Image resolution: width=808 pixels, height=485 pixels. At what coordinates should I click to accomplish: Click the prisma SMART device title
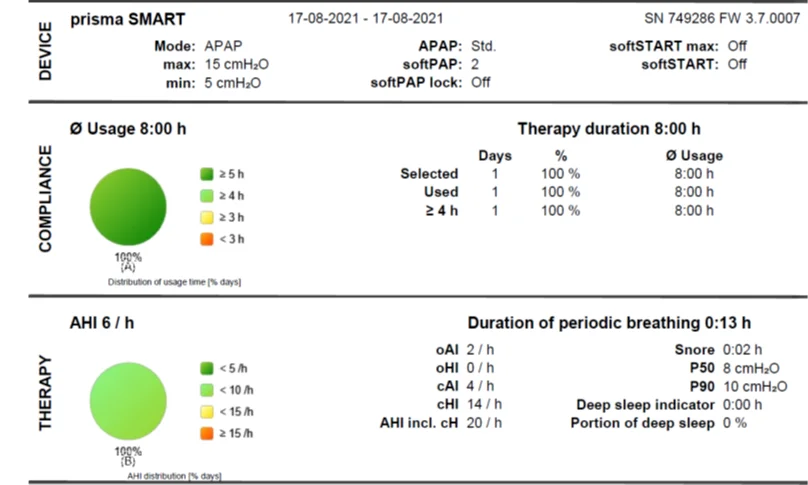coord(128,19)
